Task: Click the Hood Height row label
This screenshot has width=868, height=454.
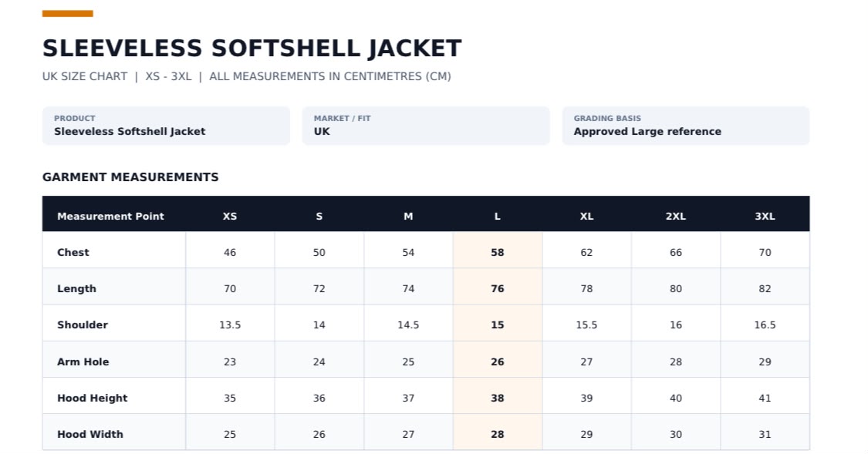Action: click(93, 399)
